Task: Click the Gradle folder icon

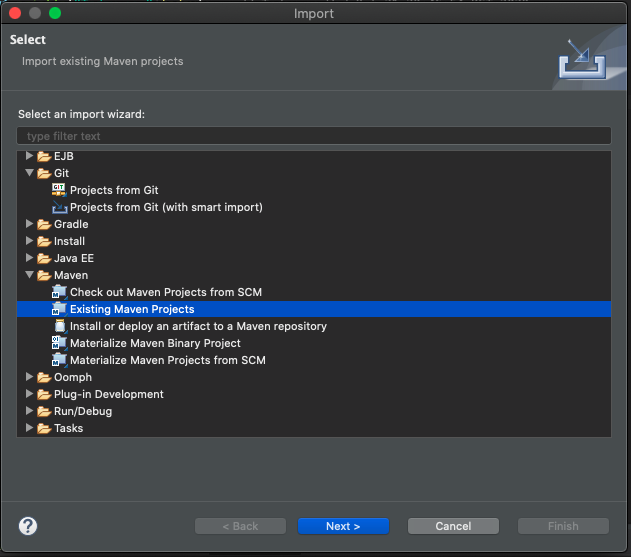Action: (44, 224)
